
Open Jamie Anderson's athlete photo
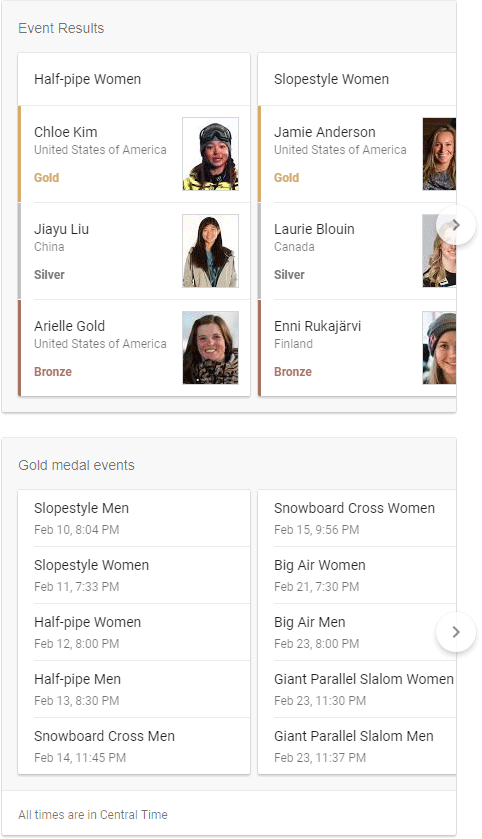(439, 154)
